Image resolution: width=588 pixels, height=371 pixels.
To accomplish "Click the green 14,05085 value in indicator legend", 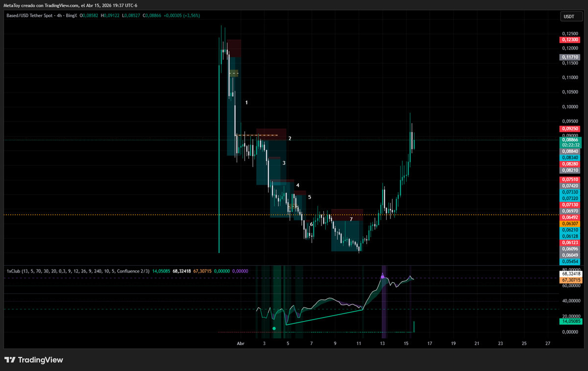I will coord(161,271).
